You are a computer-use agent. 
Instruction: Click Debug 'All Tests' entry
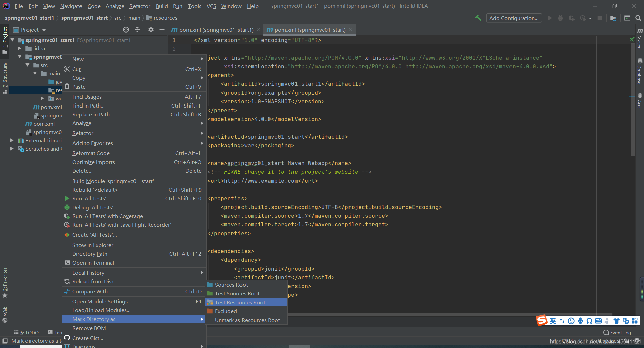coord(135,207)
